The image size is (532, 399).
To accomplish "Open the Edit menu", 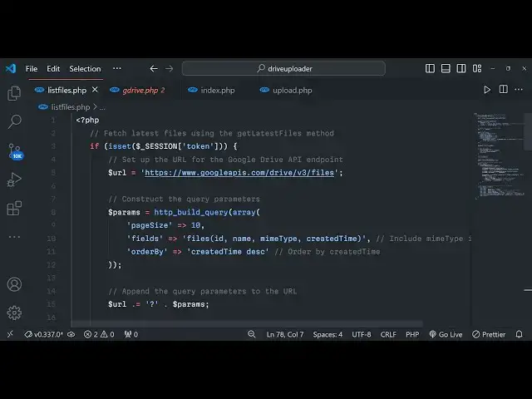I will coord(53,68).
